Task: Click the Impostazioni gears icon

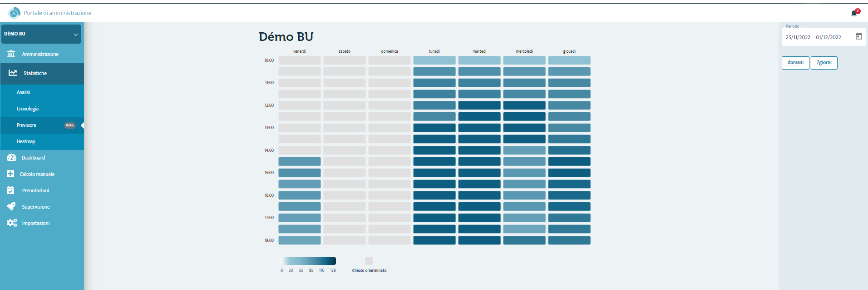Action: pyautogui.click(x=12, y=223)
